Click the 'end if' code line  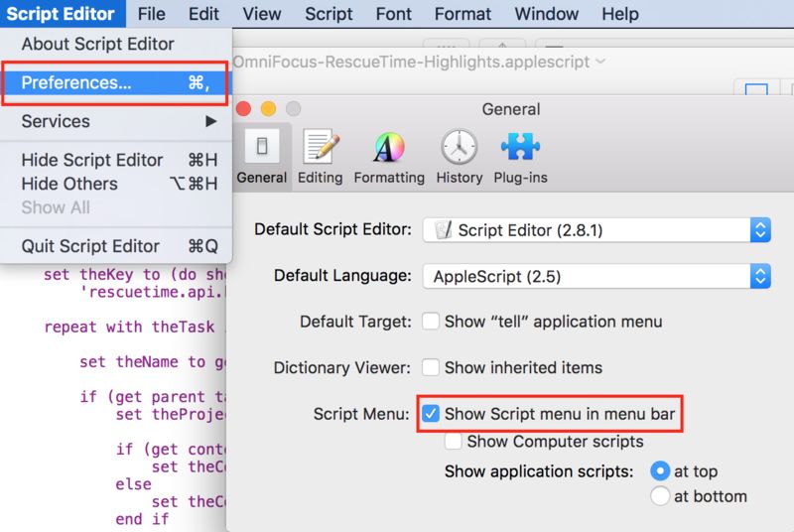(x=142, y=519)
